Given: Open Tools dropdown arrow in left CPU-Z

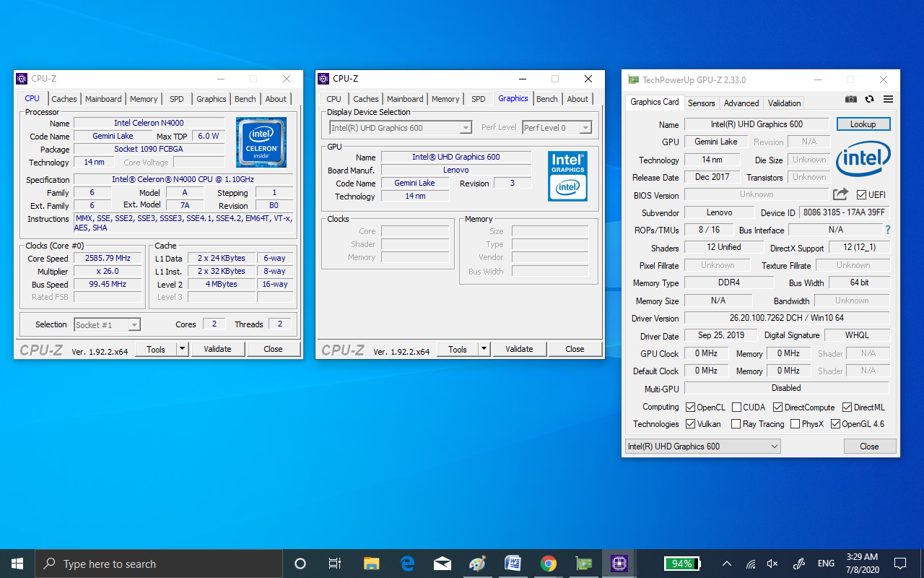Looking at the screenshot, I should pyautogui.click(x=182, y=349).
